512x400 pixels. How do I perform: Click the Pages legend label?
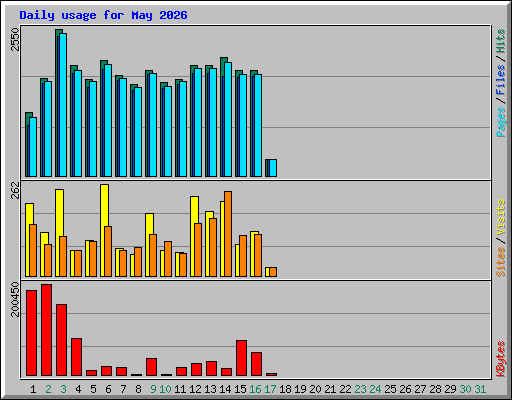tap(501, 122)
